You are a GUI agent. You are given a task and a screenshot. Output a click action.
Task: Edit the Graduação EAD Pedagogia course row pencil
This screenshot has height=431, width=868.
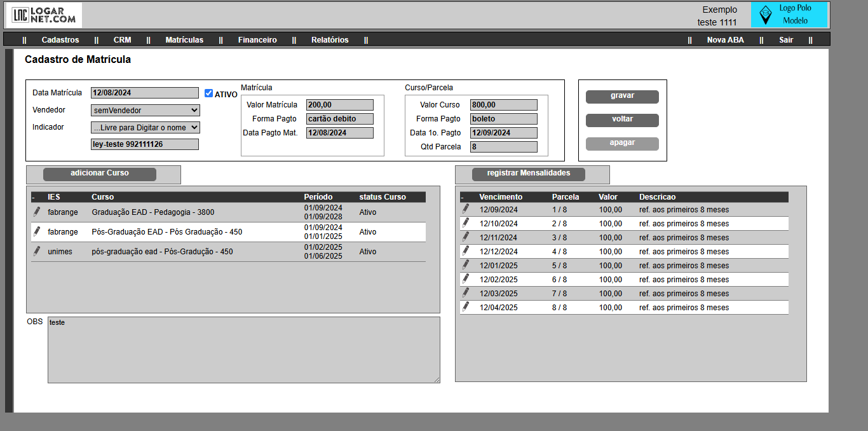tap(37, 212)
